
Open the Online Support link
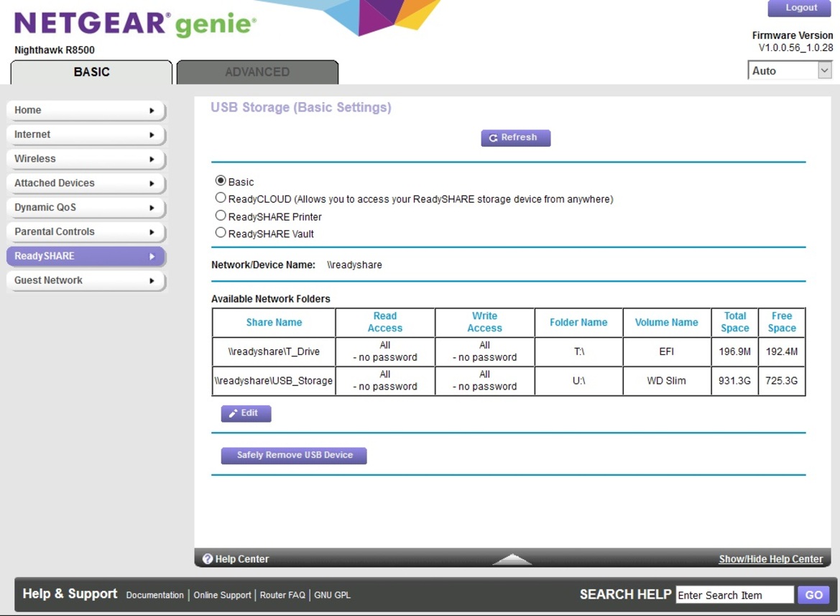tap(222, 595)
